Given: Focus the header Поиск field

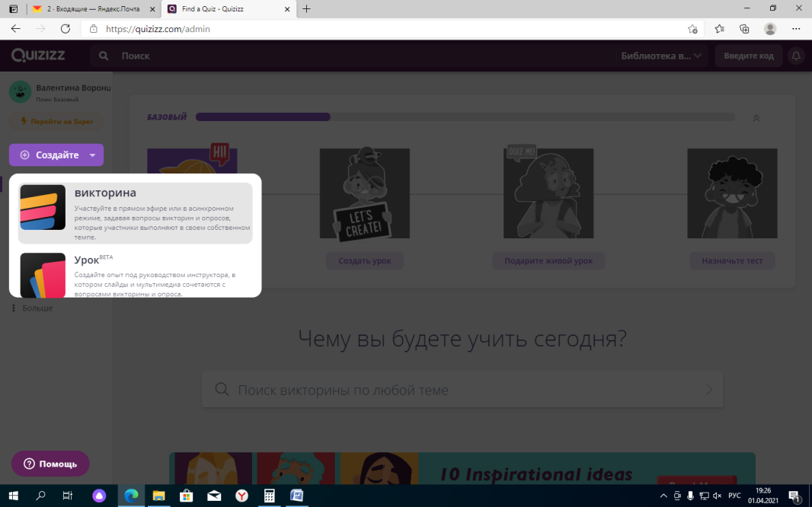Looking at the screenshot, I should (x=352, y=56).
